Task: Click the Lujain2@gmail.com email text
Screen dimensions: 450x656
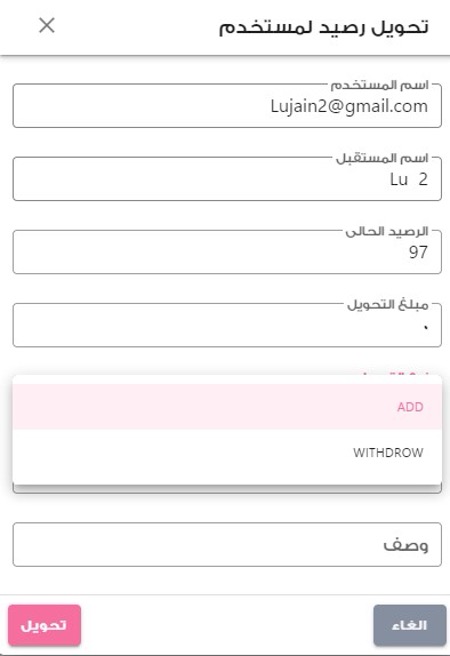Action: coord(349,106)
